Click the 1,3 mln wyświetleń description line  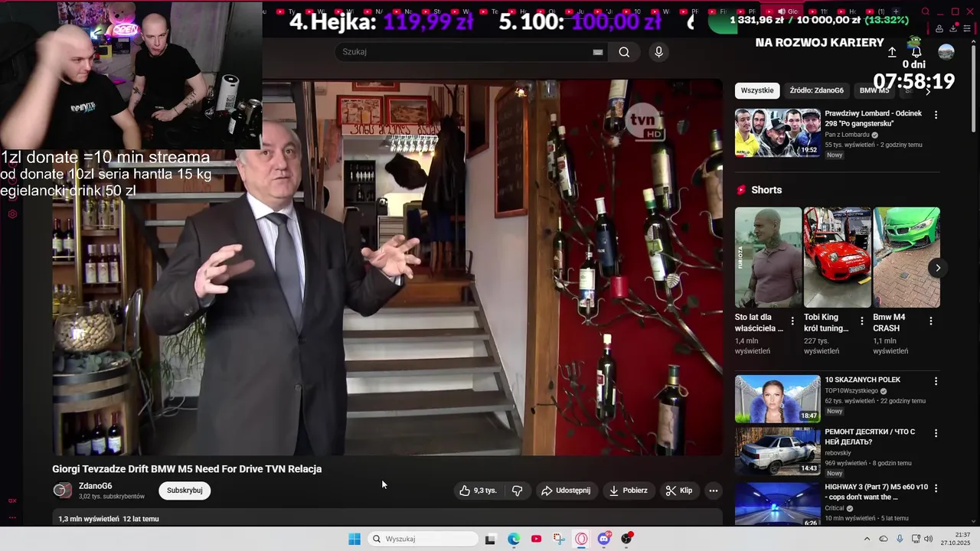(109, 519)
